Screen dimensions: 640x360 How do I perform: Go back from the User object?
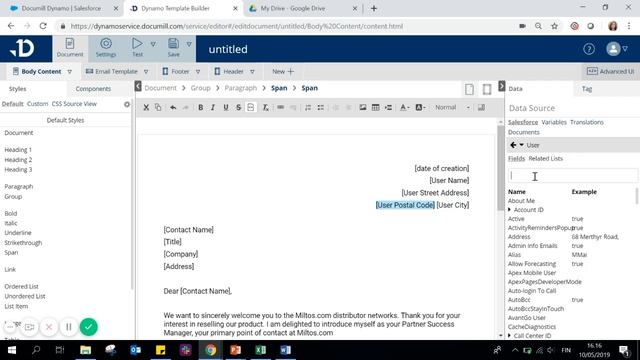(x=513, y=145)
